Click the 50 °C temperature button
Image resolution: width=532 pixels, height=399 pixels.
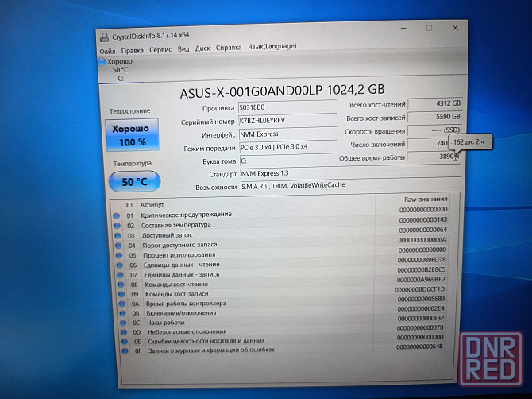[x=135, y=182]
